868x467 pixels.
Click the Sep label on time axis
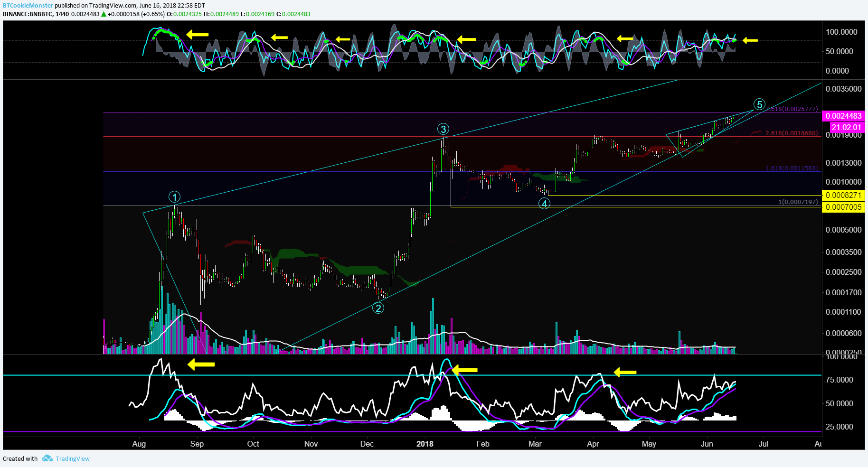(197, 444)
